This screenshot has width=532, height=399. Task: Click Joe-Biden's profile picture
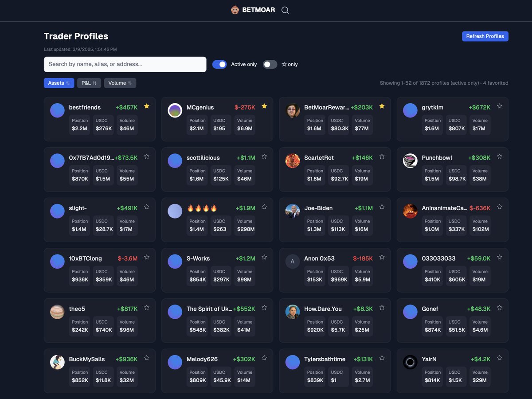tap(292, 211)
